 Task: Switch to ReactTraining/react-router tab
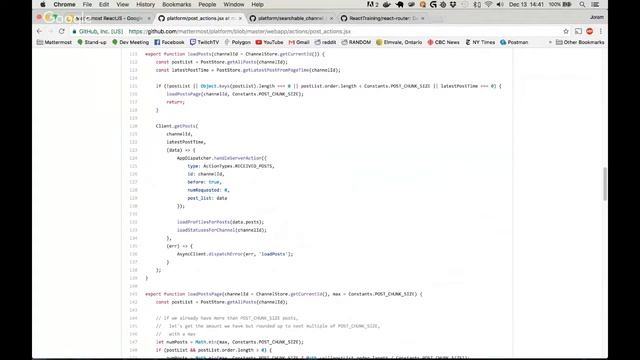click(382, 18)
